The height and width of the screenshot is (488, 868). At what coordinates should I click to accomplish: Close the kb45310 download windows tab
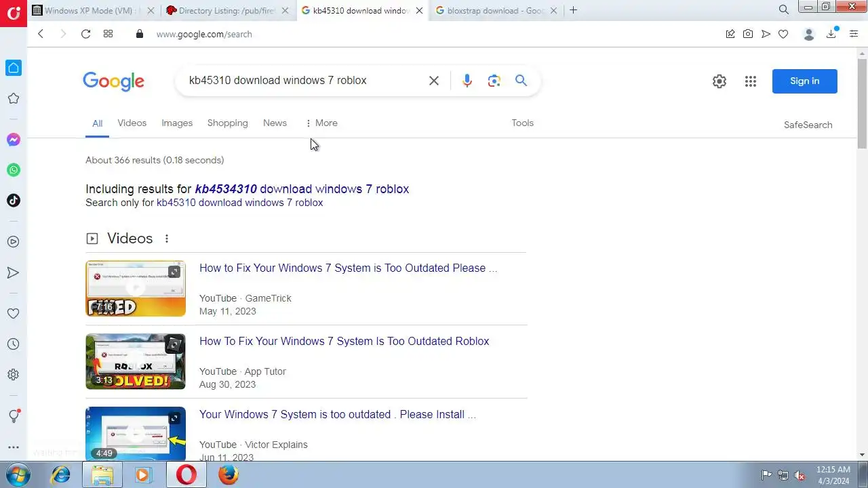click(x=420, y=10)
